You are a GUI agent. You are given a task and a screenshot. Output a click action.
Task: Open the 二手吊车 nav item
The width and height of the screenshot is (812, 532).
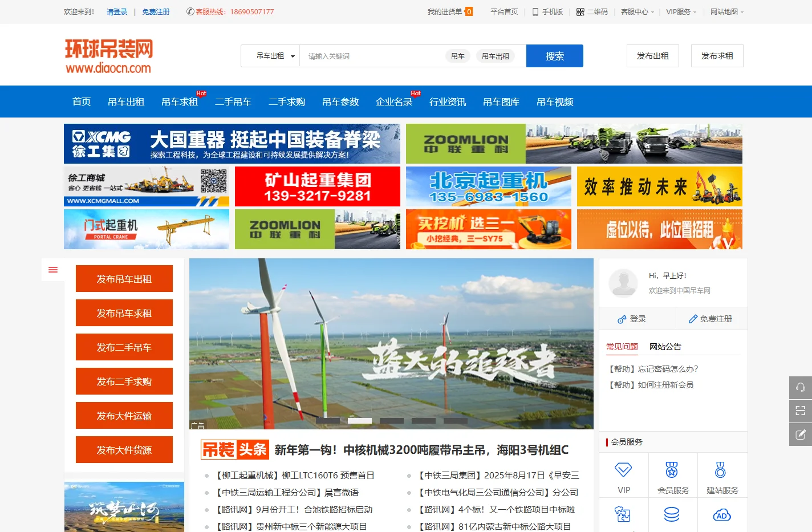point(233,101)
